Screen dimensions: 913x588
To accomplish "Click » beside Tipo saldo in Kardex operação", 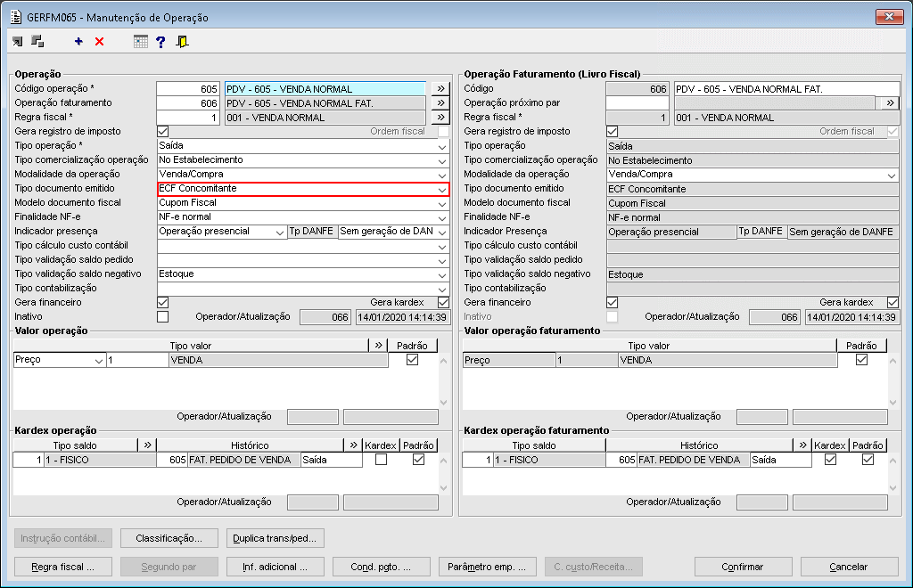I will [x=147, y=445].
